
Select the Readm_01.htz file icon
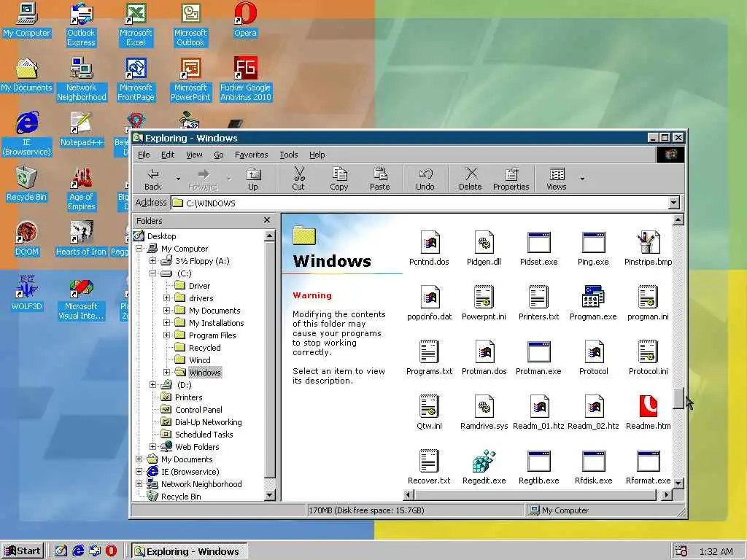(x=539, y=406)
